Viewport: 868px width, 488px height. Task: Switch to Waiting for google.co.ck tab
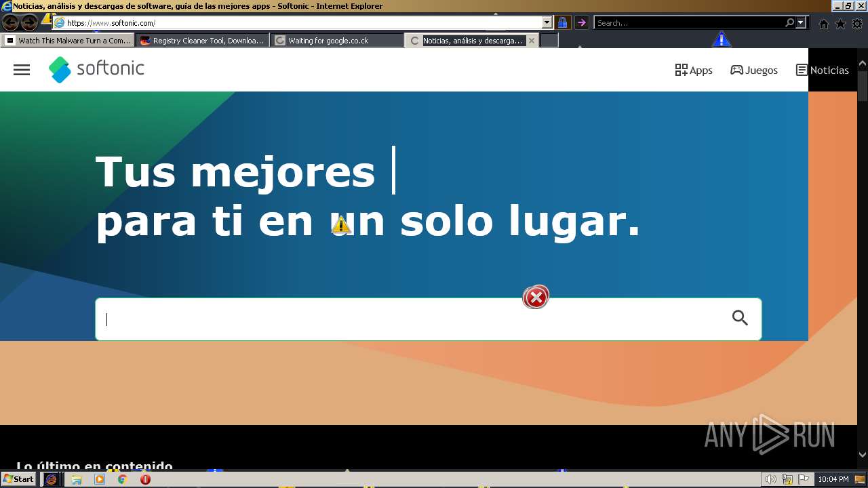(338, 41)
